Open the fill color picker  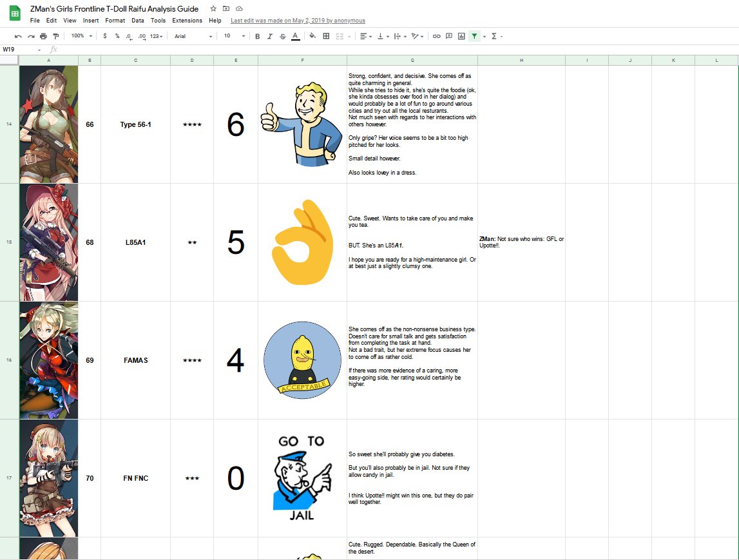[x=312, y=36]
